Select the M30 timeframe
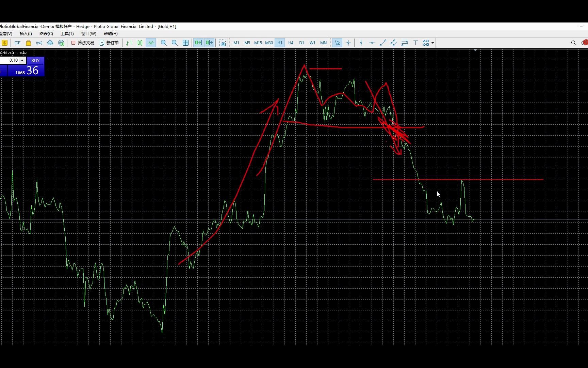Image resolution: width=588 pixels, height=368 pixels. [269, 43]
